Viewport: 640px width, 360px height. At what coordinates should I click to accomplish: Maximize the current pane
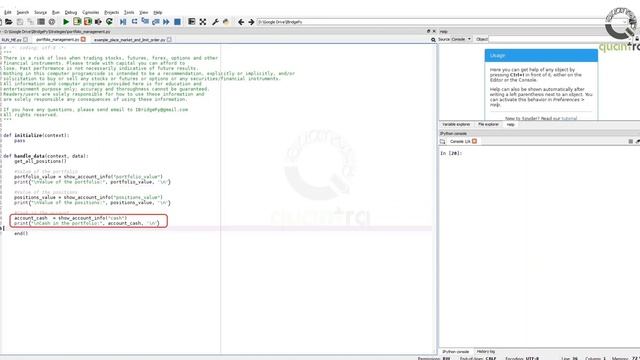(x=191, y=22)
